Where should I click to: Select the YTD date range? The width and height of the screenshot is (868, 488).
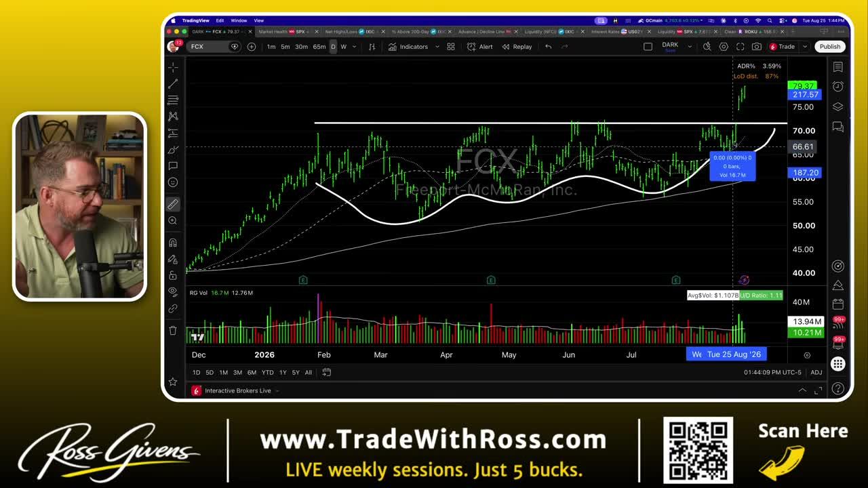(267, 372)
